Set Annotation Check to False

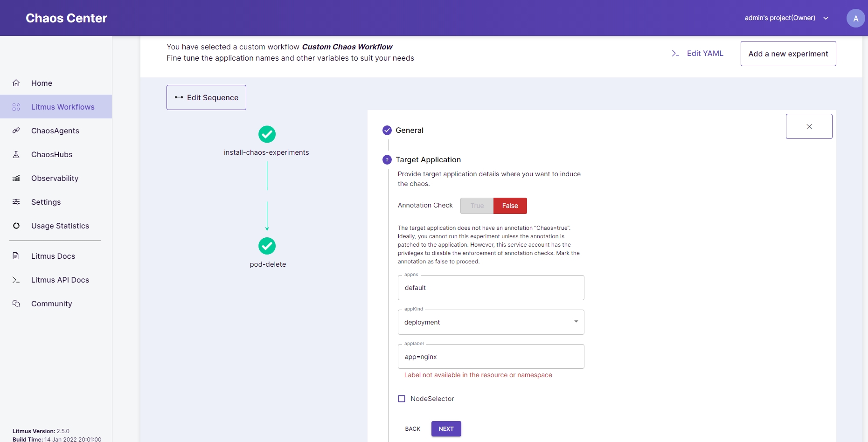click(510, 206)
